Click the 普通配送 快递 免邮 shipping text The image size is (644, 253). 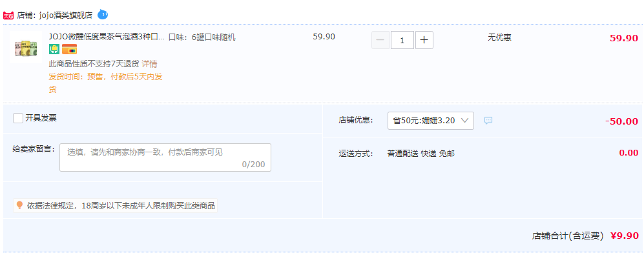coord(421,154)
